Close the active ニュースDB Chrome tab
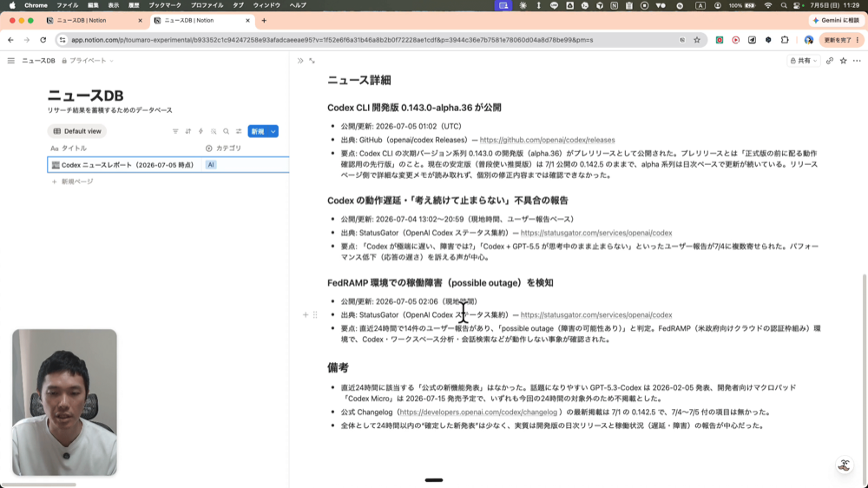This screenshot has height=488, width=868. pyautogui.click(x=247, y=21)
